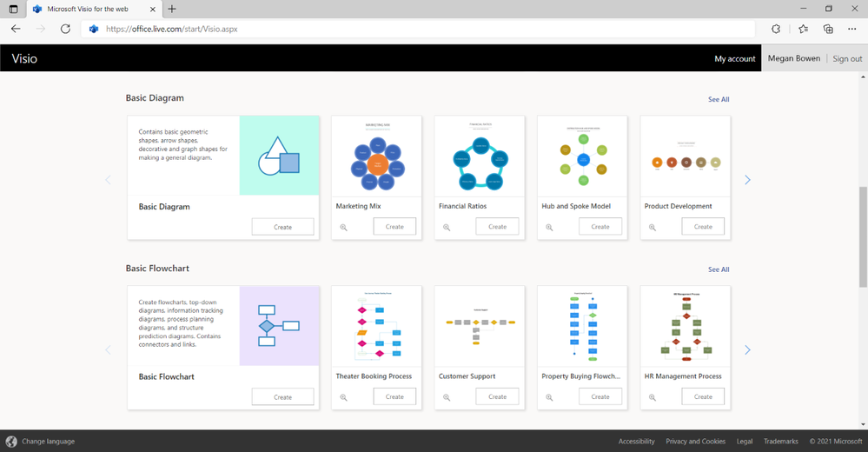Click the Financial Ratios thumbnail
Viewport: 868px width, 452px height.
coord(480,156)
